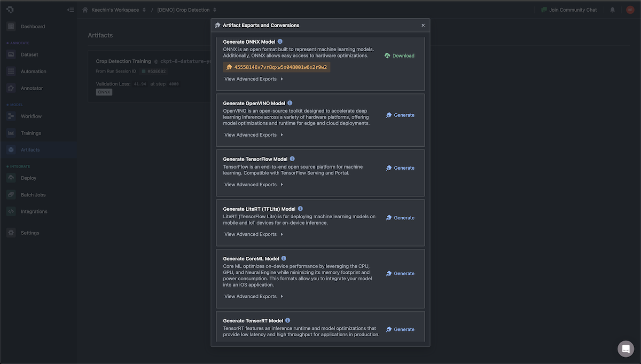Close the Artifact Exports and Conversions dialog
The image size is (641, 364).
point(423,25)
